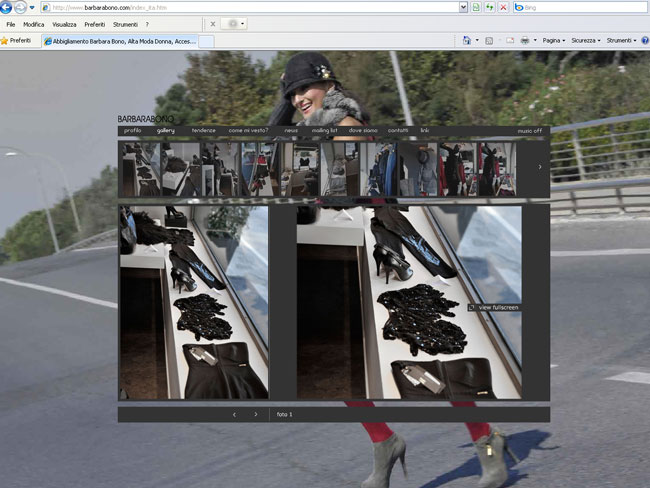Select the eighth gallery thumbnail

coord(419,169)
